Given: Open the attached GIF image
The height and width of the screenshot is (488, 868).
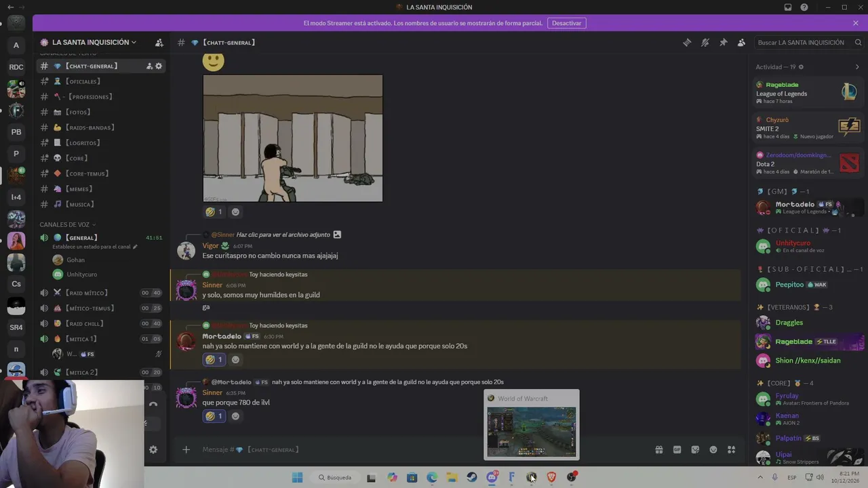Looking at the screenshot, I should point(293,138).
